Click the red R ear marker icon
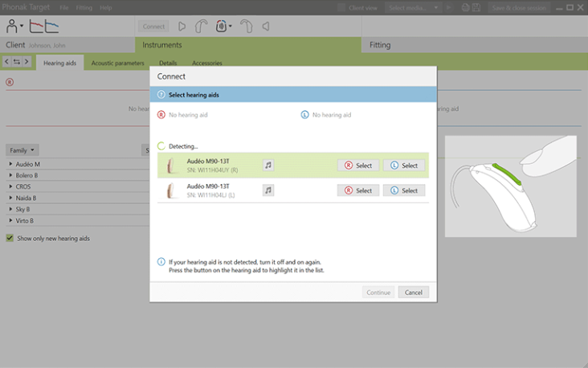This screenshot has width=588, height=368. pyautogui.click(x=10, y=82)
